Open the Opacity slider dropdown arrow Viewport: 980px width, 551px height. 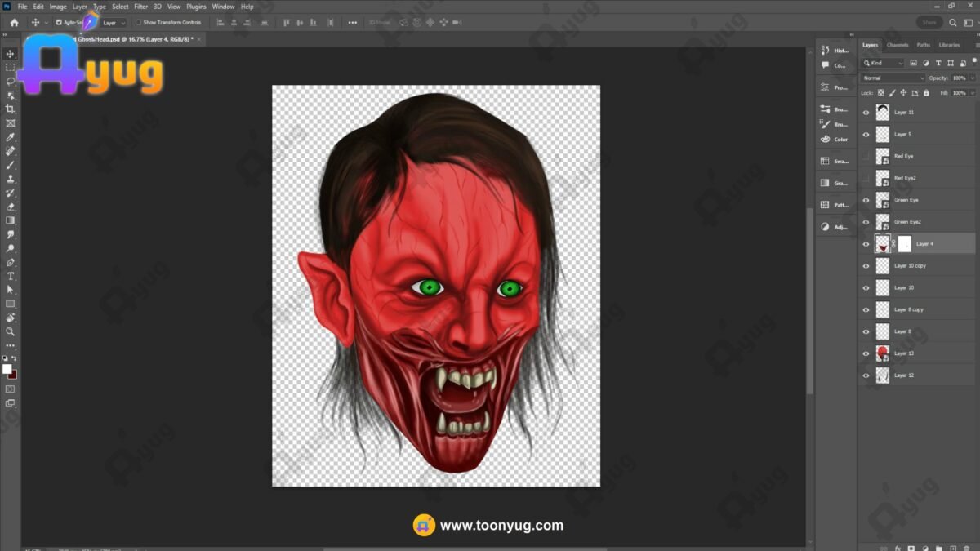point(972,78)
